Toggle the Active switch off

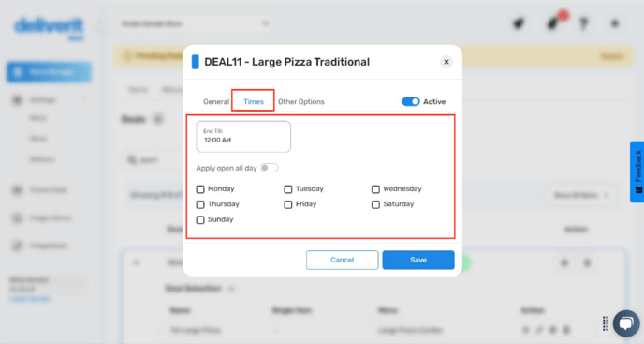click(x=411, y=101)
